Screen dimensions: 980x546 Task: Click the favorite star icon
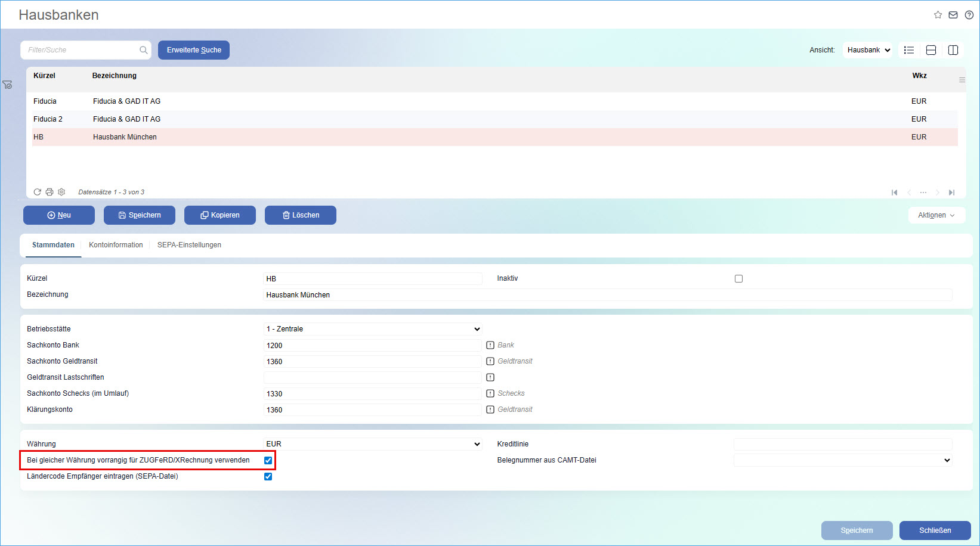(938, 15)
